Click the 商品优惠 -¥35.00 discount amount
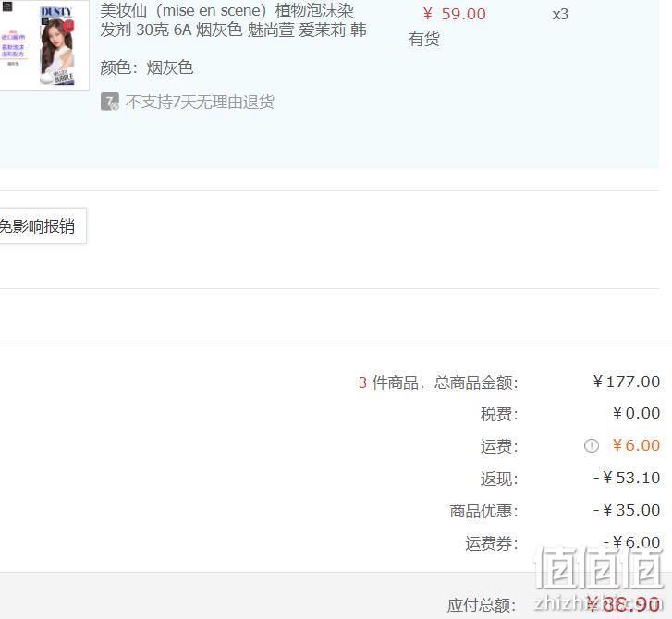Image resolution: width=672 pixels, height=619 pixels. [627, 510]
